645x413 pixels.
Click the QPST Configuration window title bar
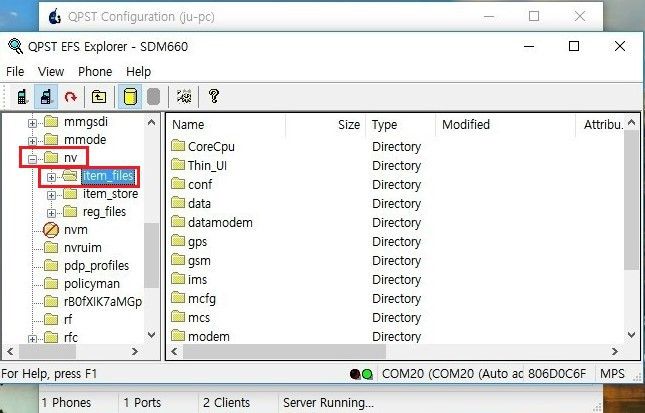pyautogui.click(x=321, y=16)
